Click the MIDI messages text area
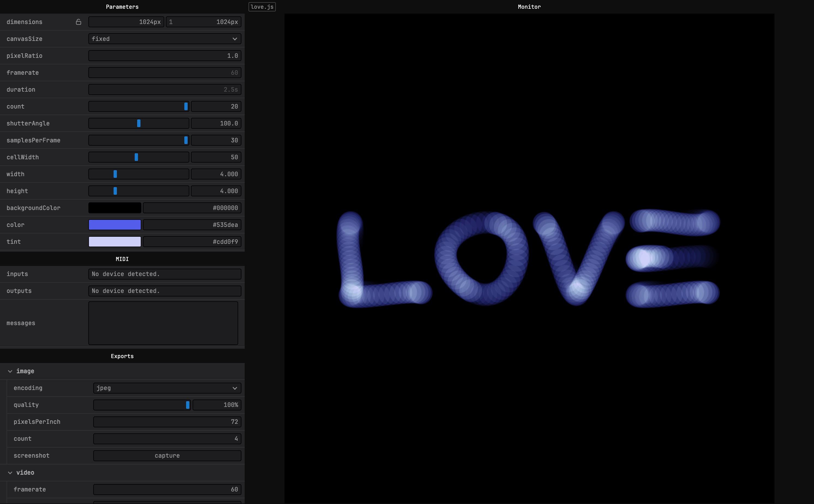Viewport: 814px width, 504px height. click(163, 323)
